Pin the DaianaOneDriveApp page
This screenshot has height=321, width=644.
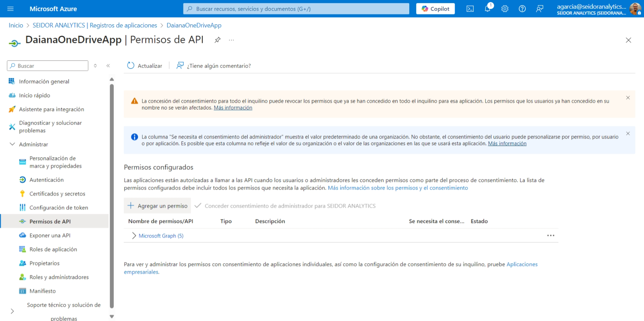pos(218,40)
